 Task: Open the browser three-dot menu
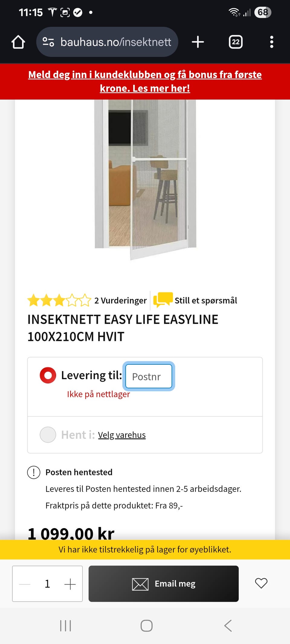pos(272,42)
